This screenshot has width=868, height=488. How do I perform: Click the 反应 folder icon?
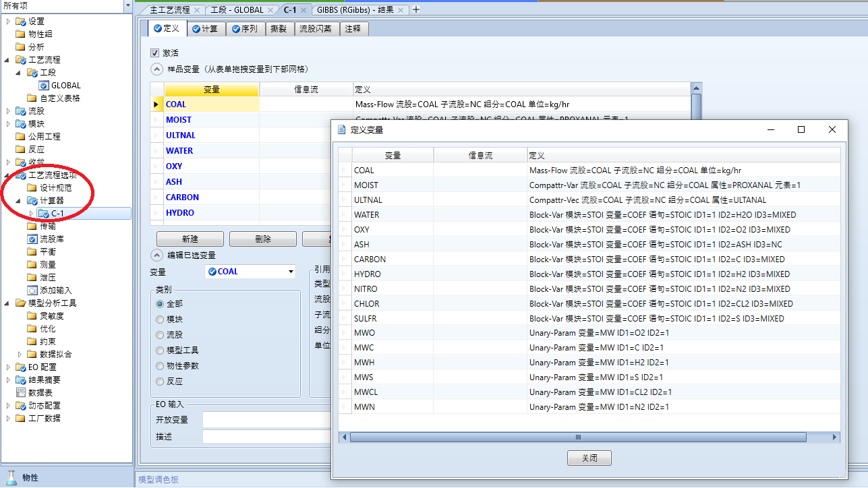[20, 150]
